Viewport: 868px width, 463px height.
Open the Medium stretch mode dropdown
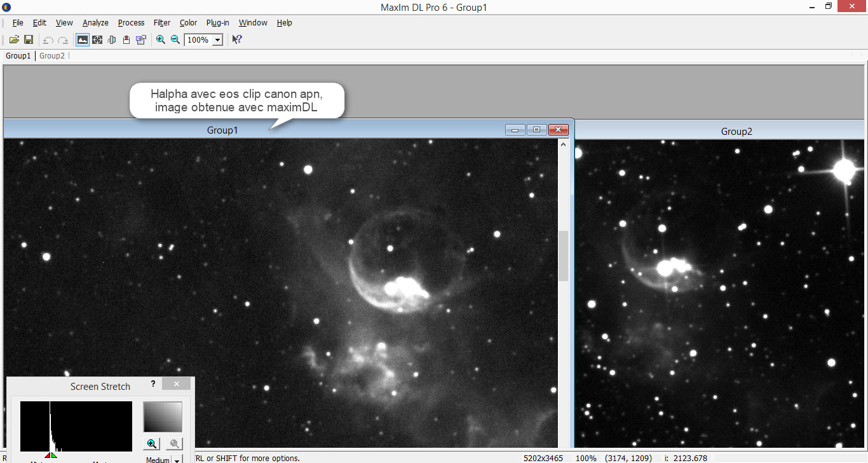tap(177, 459)
